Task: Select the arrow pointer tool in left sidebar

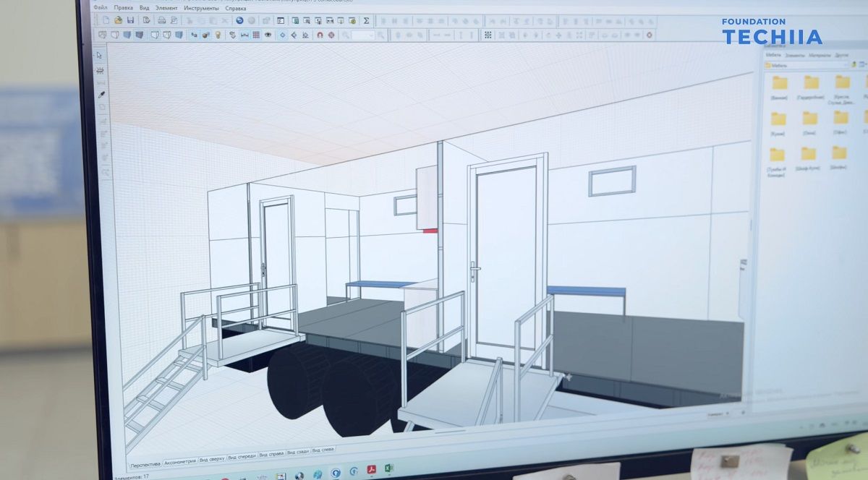Action: point(100,55)
